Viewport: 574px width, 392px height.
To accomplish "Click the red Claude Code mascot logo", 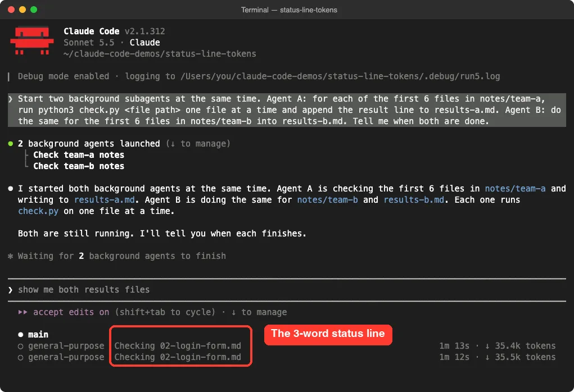I will tap(32, 40).
